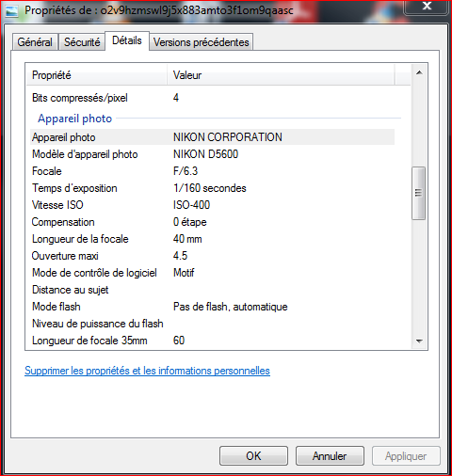Click the image file icon in title bar

(x=12, y=11)
